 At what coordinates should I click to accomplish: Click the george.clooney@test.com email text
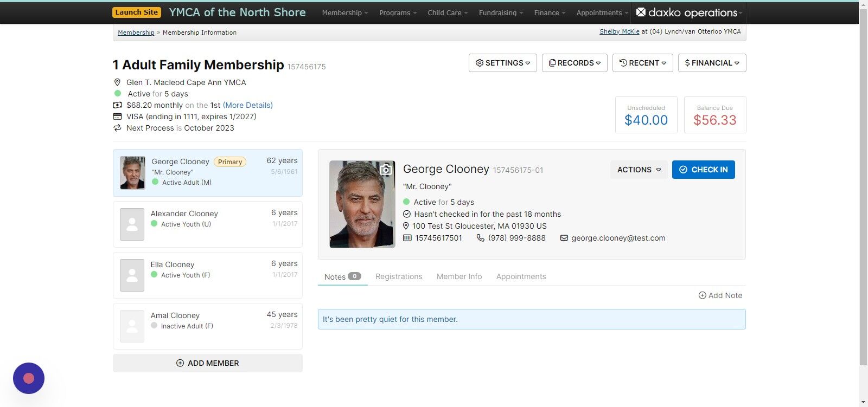pos(618,238)
